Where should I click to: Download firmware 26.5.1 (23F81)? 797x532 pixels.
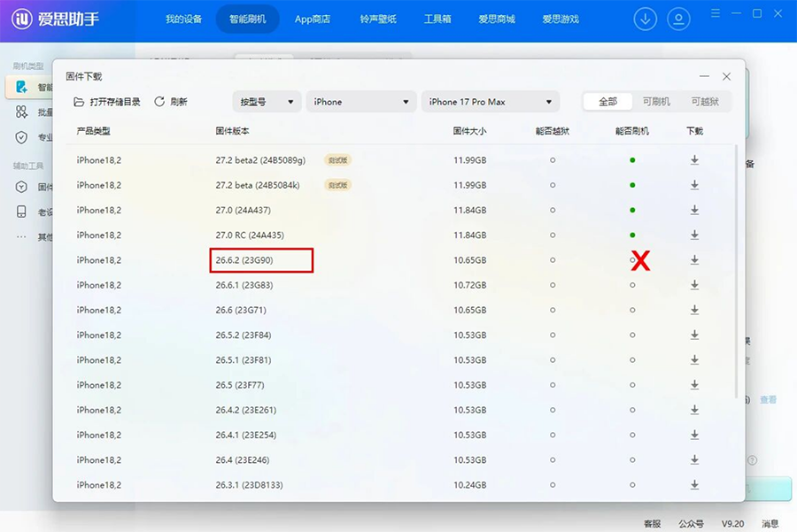[694, 359]
